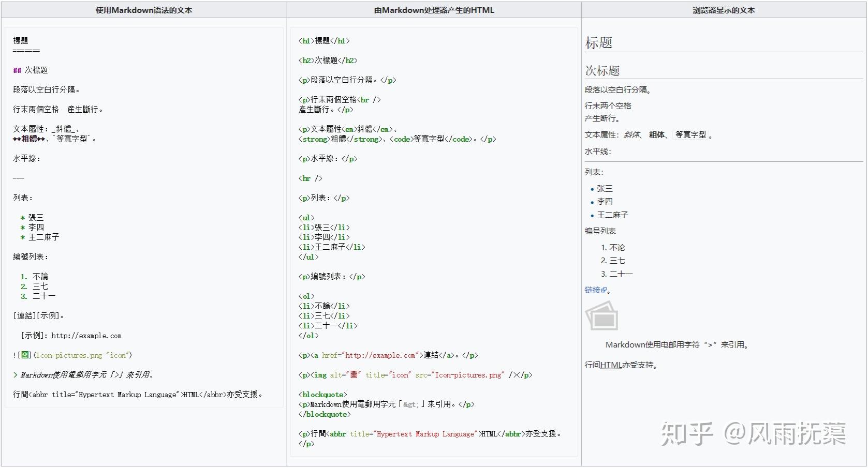Viewport: 868px width, 468px height.
Task: Select the 使用Markdown语法的文本 column header
Action: 143,10
